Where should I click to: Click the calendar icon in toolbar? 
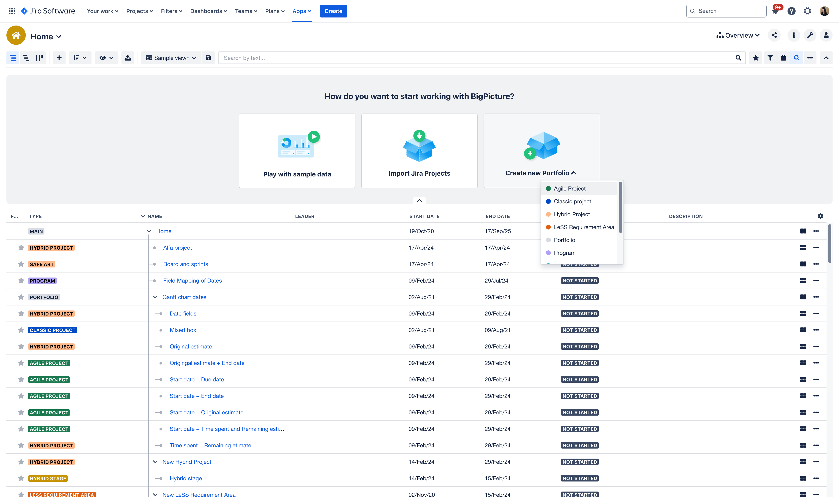pyautogui.click(x=783, y=58)
